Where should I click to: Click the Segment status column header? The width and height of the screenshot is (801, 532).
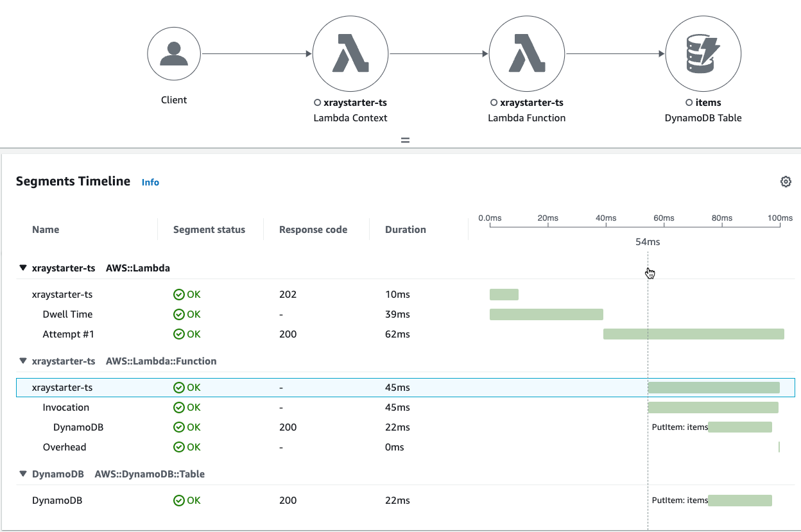click(209, 230)
